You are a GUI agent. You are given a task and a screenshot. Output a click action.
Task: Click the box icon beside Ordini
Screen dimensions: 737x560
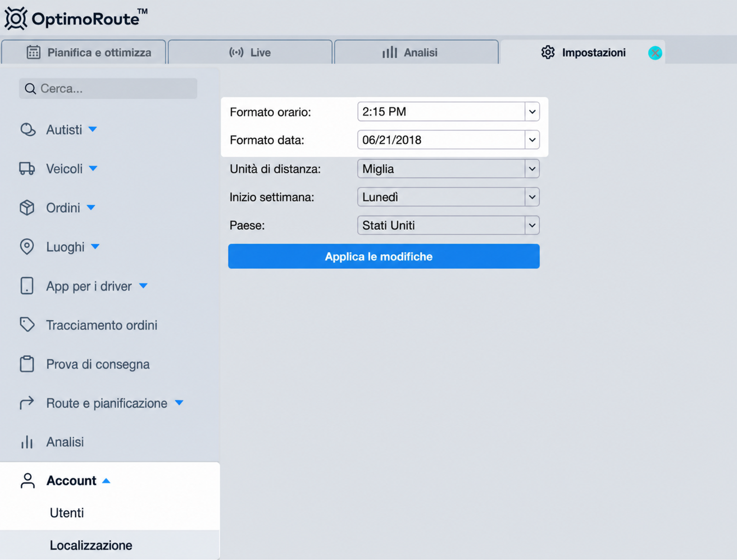27,208
